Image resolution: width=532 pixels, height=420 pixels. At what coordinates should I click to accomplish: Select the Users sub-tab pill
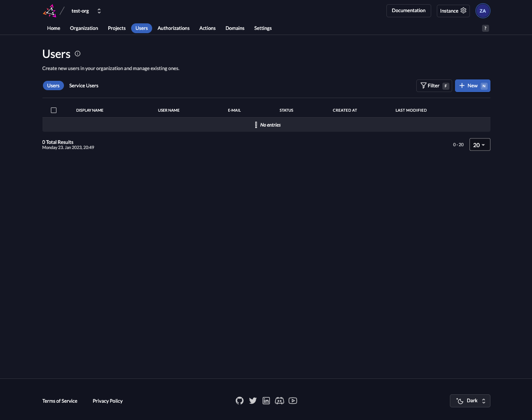(53, 85)
